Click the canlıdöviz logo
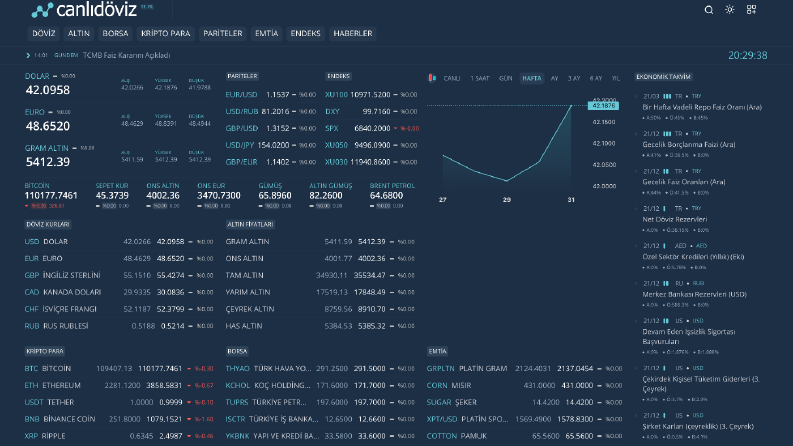This screenshot has width=793, height=446. point(84,9)
